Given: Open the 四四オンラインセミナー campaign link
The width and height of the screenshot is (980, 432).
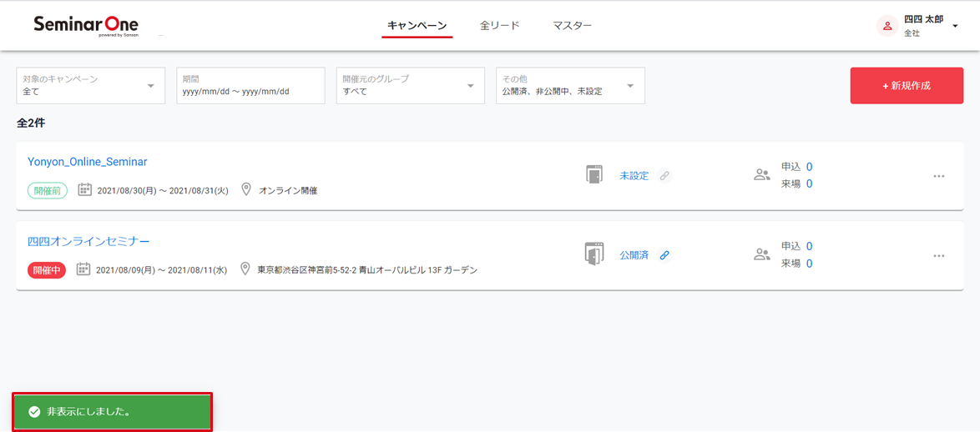Looking at the screenshot, I should (88, 241).
